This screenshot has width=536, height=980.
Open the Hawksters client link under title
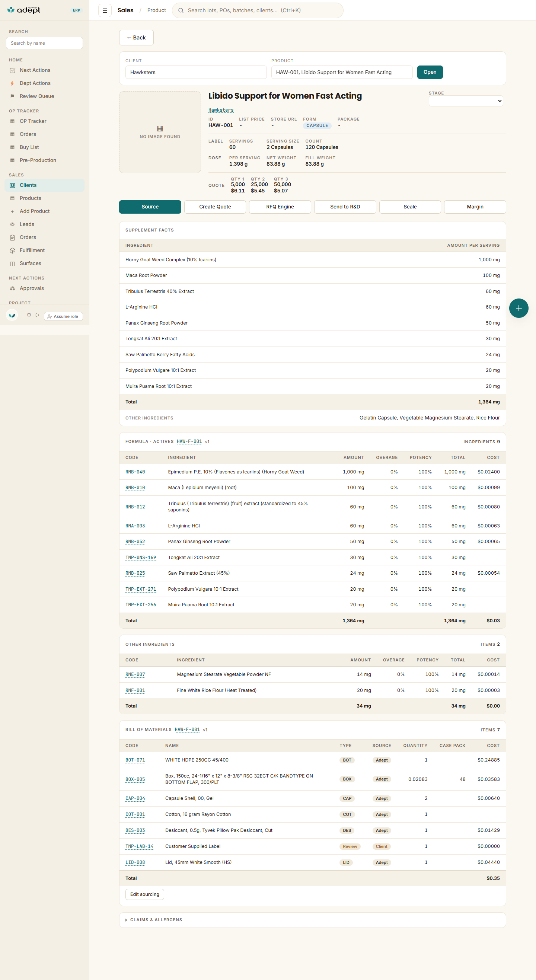tap(221, 110)
